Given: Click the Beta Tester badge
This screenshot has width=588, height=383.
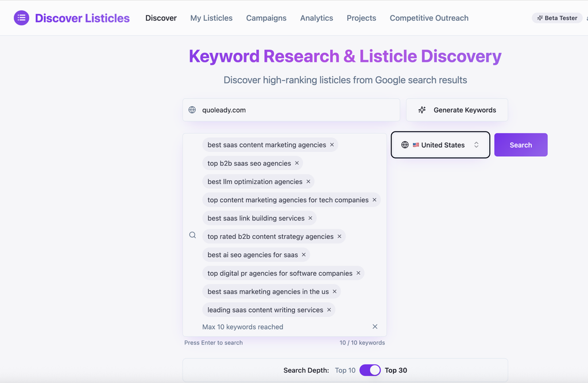Looking at the screenshot, I should point(557,18).
